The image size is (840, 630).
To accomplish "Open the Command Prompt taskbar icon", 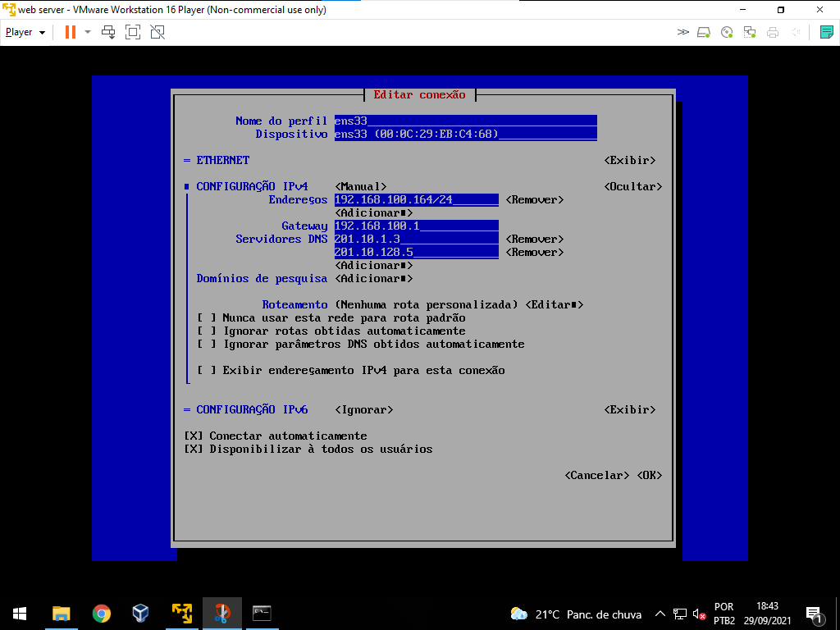I will click(262, 614).
